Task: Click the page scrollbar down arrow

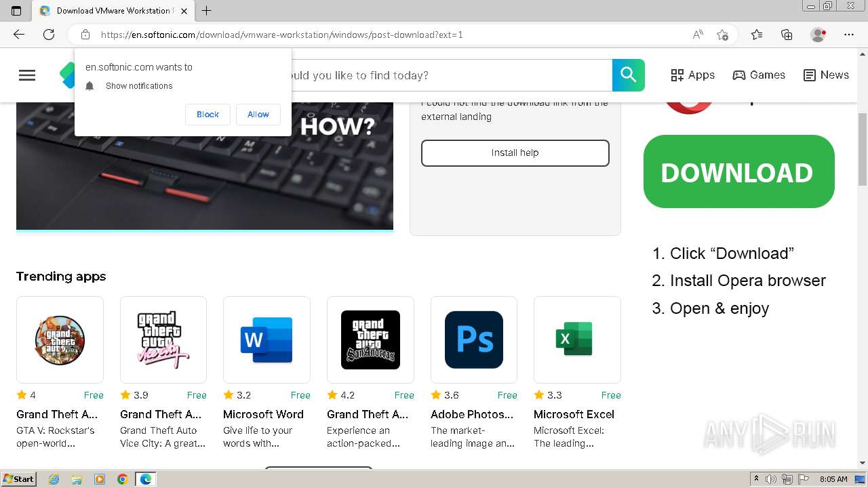Action: [x=863, y=463]
